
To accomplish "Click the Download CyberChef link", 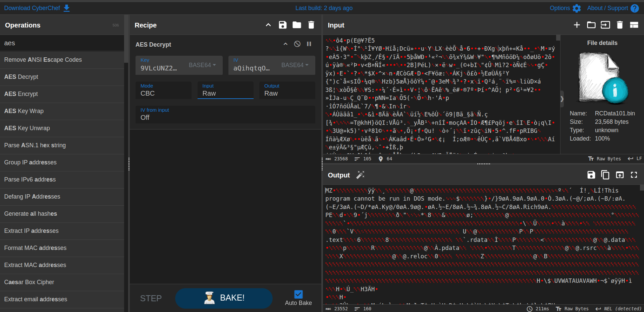I will tap(32, 8).
